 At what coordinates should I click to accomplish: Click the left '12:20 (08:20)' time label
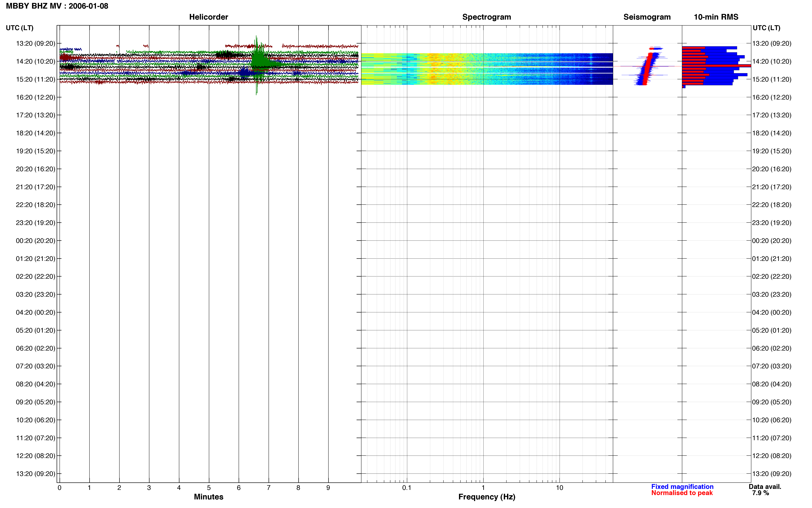pyautogui.click(x=36, y=456)
